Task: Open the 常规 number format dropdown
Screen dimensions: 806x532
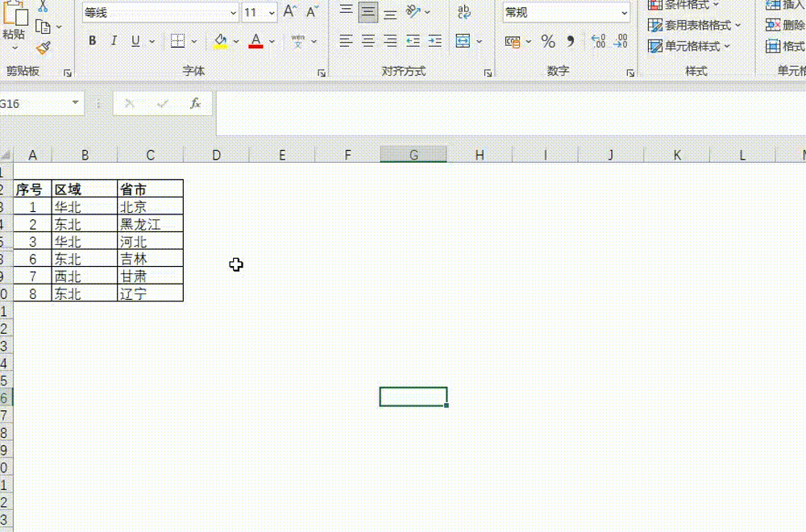Action: coord(625,12)
